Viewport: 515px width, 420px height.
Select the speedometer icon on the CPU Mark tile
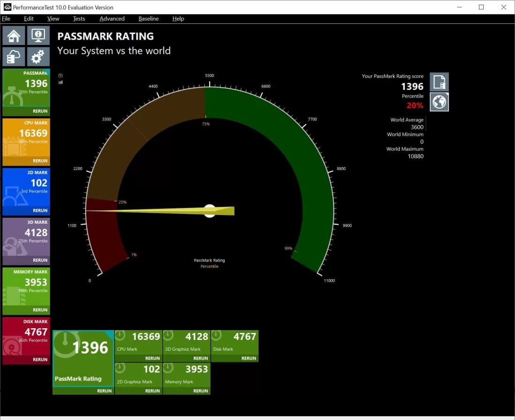120,335
